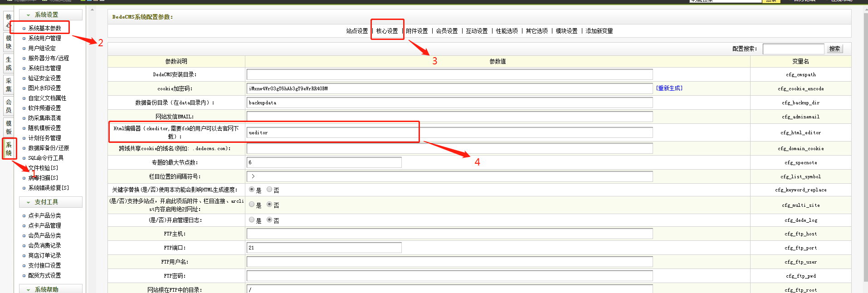
Task: Open 商店订单记录 in the sidebar
Action: (x=44, y=255)
